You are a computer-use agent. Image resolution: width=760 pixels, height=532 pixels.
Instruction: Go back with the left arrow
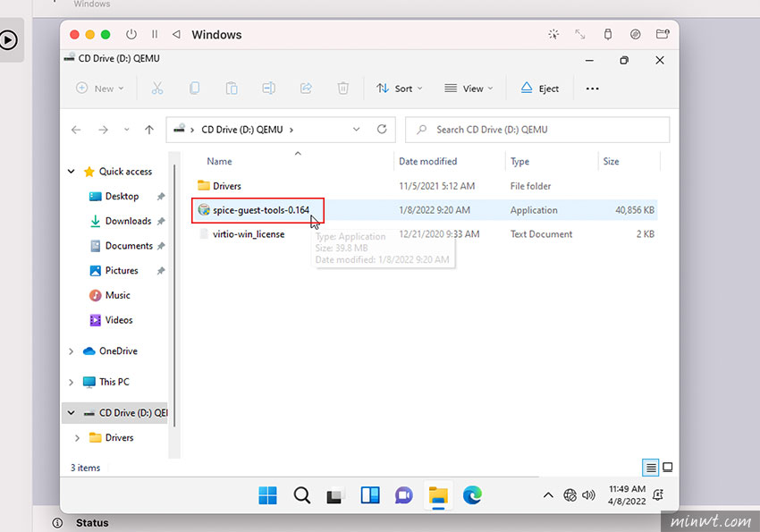pos(76,130)
